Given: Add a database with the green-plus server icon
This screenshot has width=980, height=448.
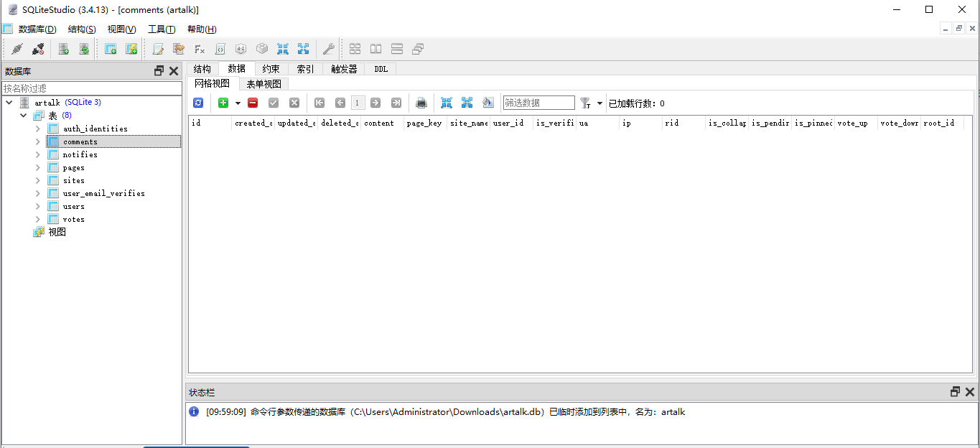Looking at the screenshot, I should pos(64,49).
